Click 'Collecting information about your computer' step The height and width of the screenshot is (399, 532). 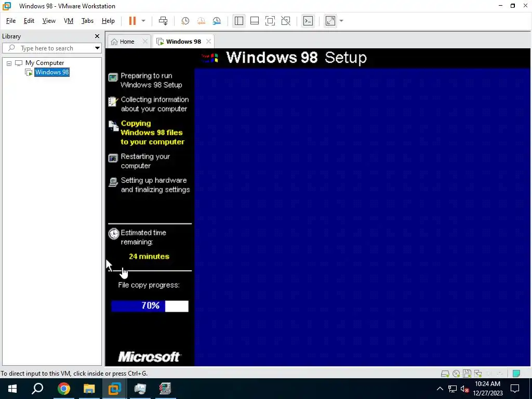155,104
